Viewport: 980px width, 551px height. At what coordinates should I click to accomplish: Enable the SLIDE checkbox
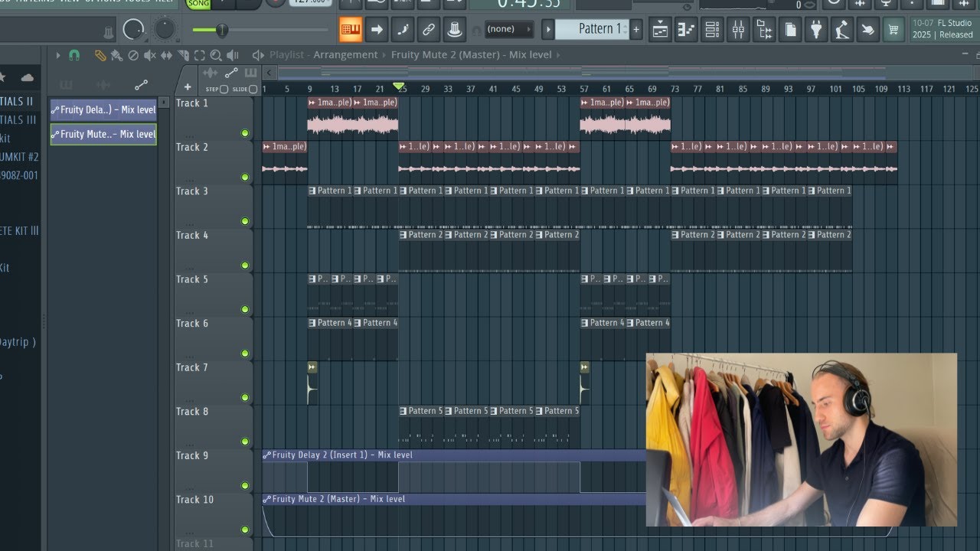tap(253, 90)
